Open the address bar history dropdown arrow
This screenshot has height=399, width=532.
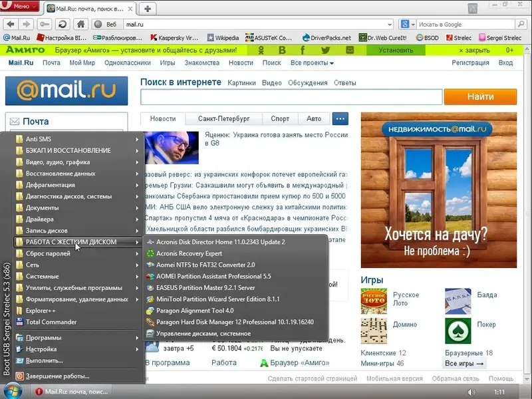click(390, 25)
